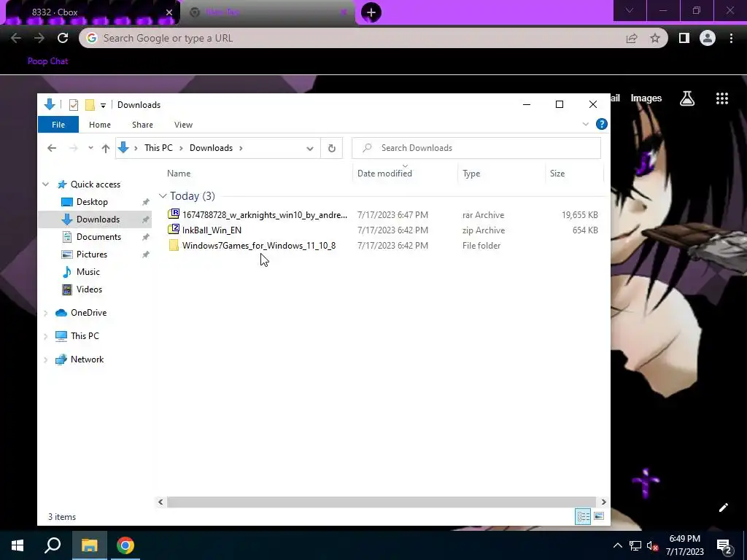
Task: Switch to the View ribbon tab
Action: coord(183,125)
